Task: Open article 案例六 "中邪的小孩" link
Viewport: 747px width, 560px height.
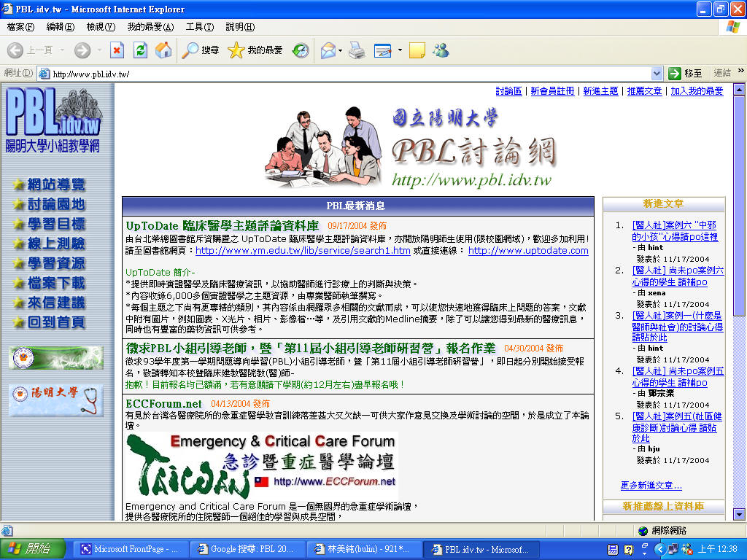Action: [675, 231]
